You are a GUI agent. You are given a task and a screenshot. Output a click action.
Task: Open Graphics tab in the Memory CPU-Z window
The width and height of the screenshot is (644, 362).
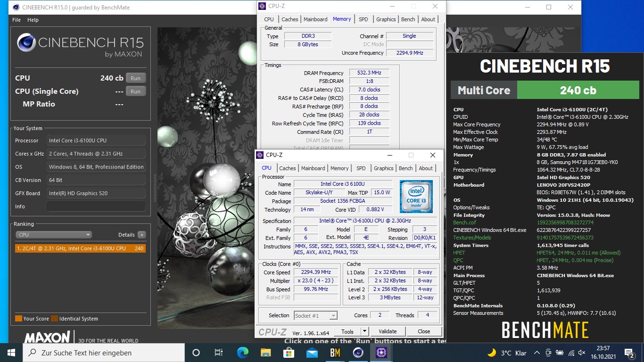tap(386, 19)
